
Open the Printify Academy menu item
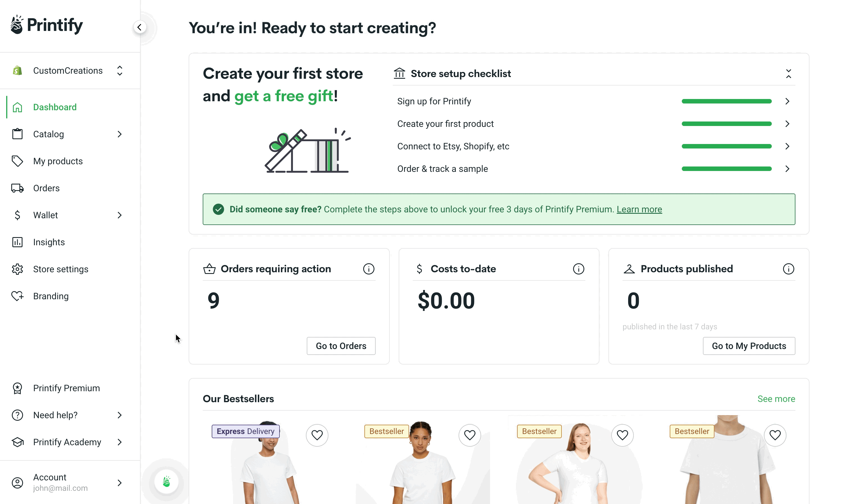[67, 442]
